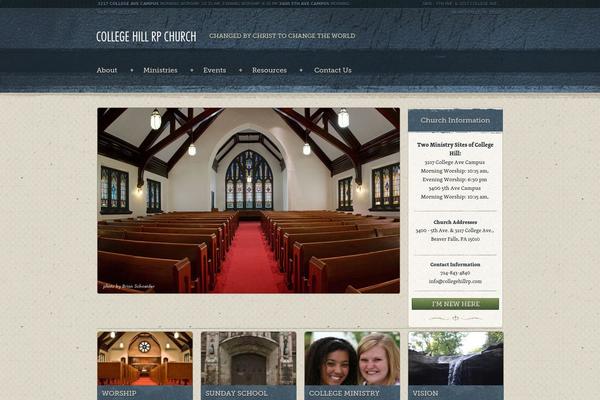Open the Worship thumbnail card
This screenshot has height=400, width=600.
[145, 366]
